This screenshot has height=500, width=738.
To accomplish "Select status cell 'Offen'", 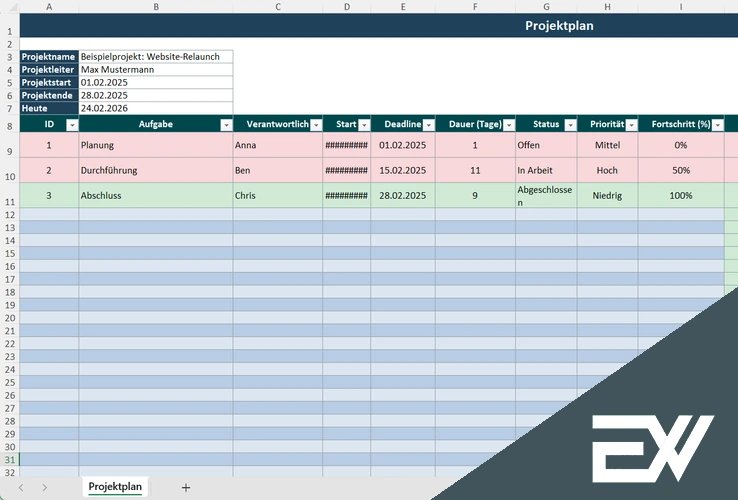I will (546, 145).
